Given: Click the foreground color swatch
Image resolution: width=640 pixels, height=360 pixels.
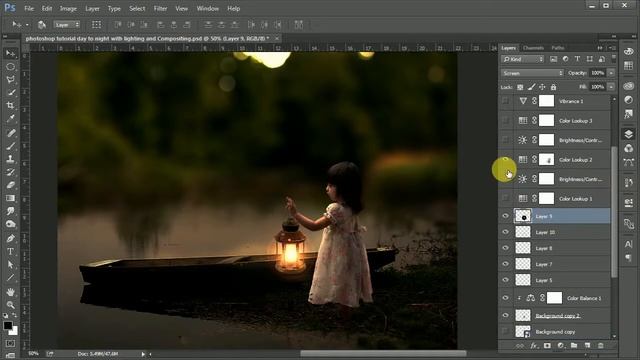Looking at the screenshot, I should (7, 325).
